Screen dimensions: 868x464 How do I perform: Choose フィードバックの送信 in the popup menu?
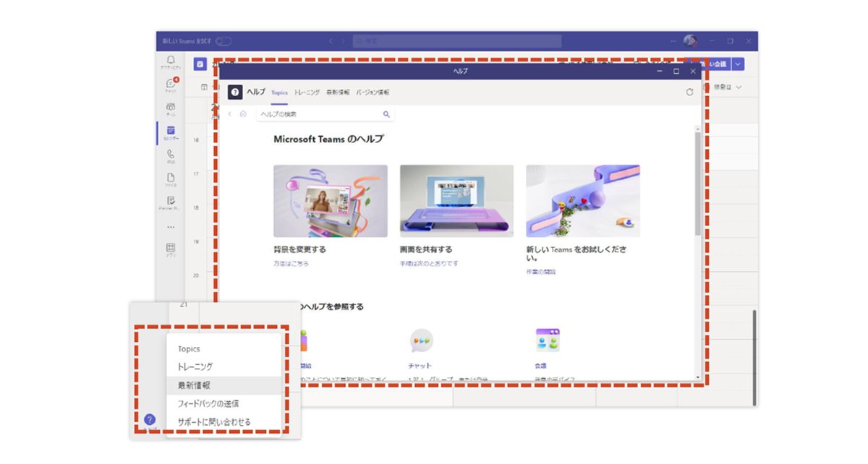coord(224,403)
